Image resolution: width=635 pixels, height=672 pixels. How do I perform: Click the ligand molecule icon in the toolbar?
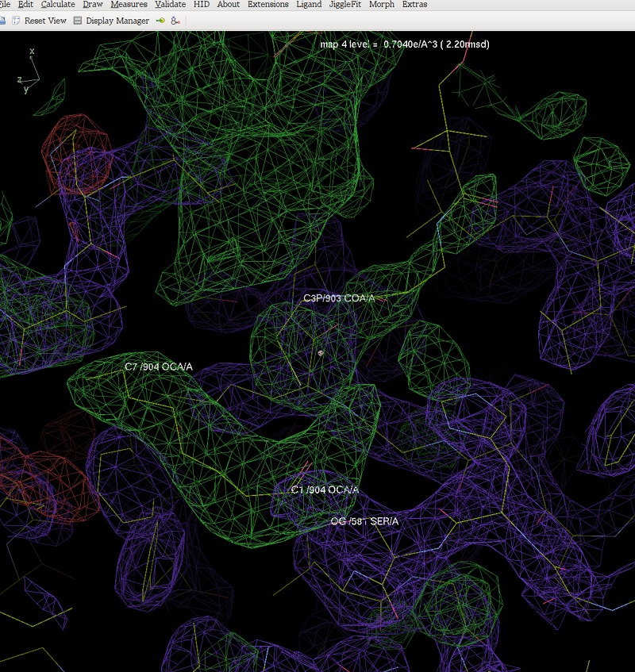175,21
